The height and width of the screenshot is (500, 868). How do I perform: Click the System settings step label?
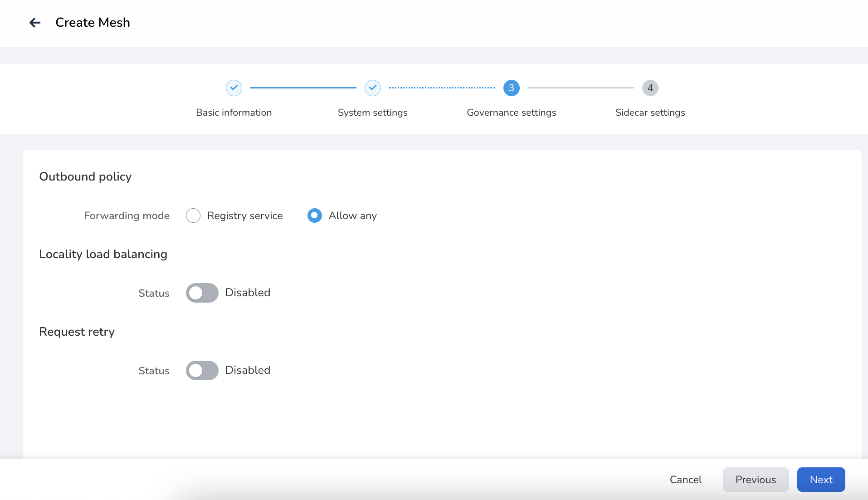click(x=373, y=113)
